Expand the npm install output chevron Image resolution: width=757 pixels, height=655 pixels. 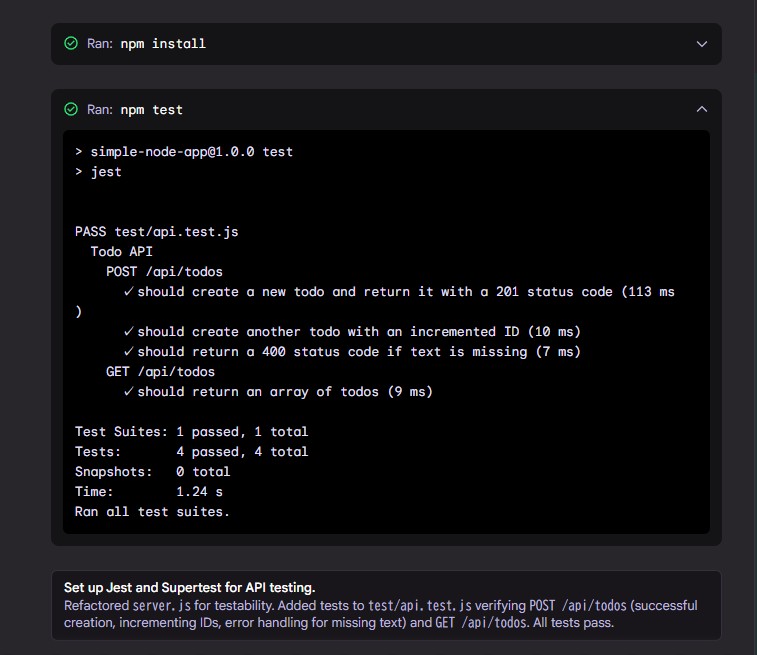click(702, 44)
